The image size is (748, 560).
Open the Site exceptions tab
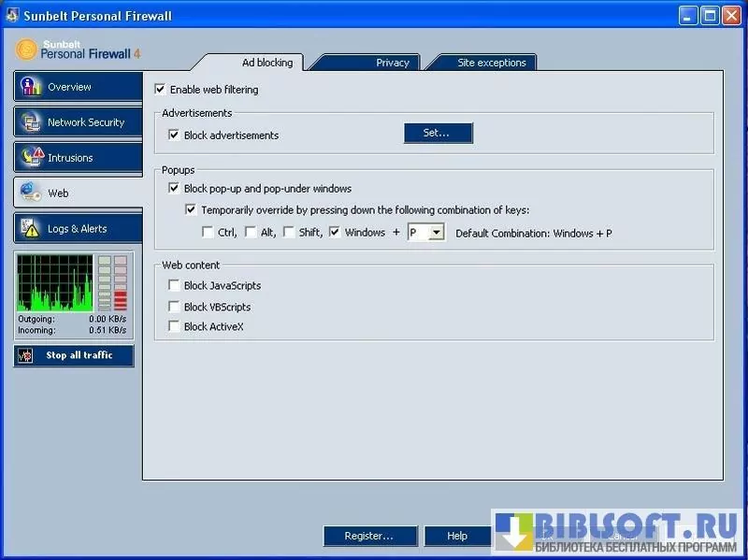tap(491, 63)
